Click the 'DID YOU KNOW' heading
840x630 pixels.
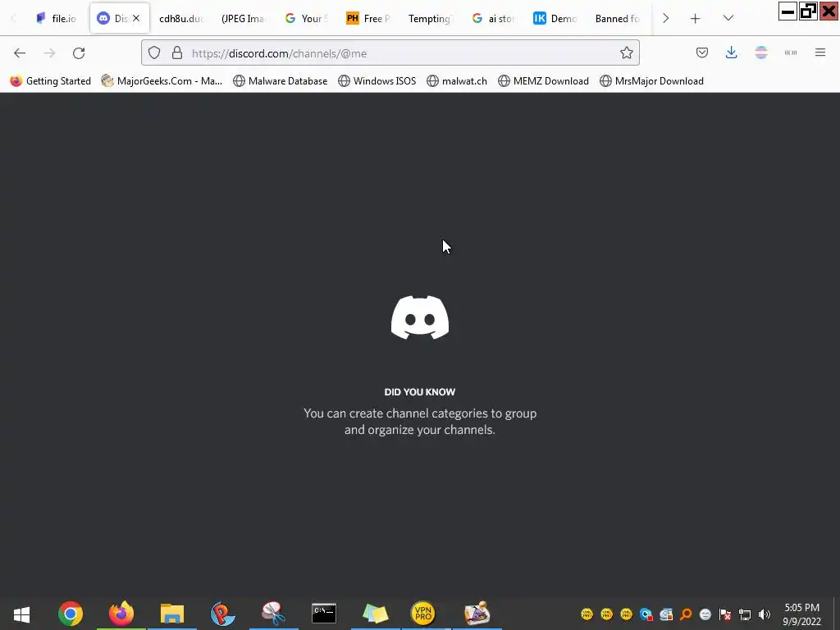[x=420, y=392]
